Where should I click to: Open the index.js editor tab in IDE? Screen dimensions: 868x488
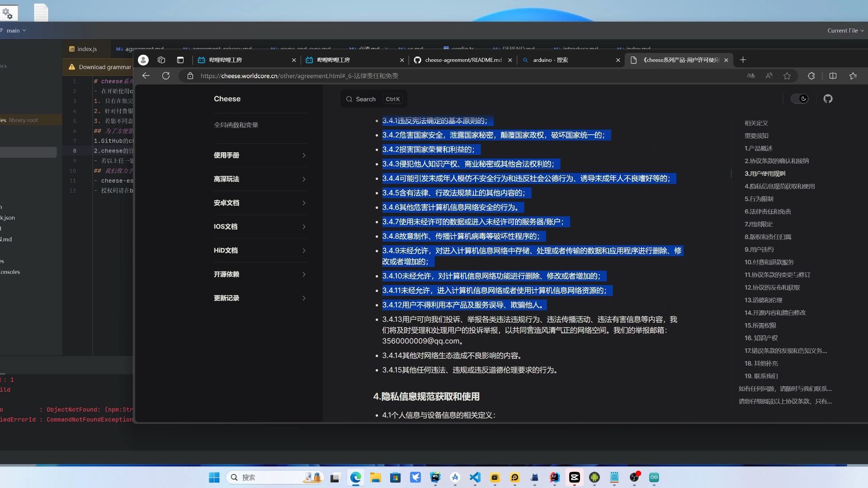(x=83, y=49)
